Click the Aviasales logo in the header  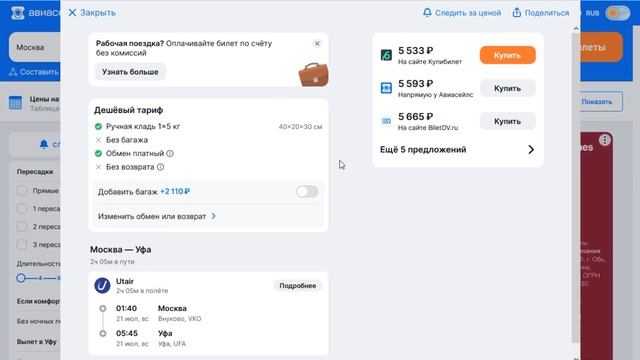coord(18,13)
